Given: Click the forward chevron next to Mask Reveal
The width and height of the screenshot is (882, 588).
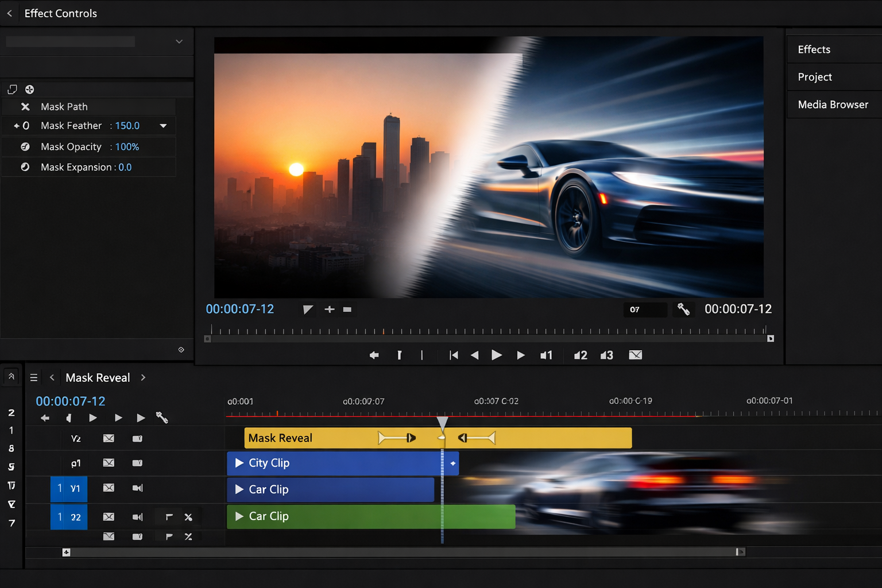Looking at the screenshot, I should [x=143, y=377].
